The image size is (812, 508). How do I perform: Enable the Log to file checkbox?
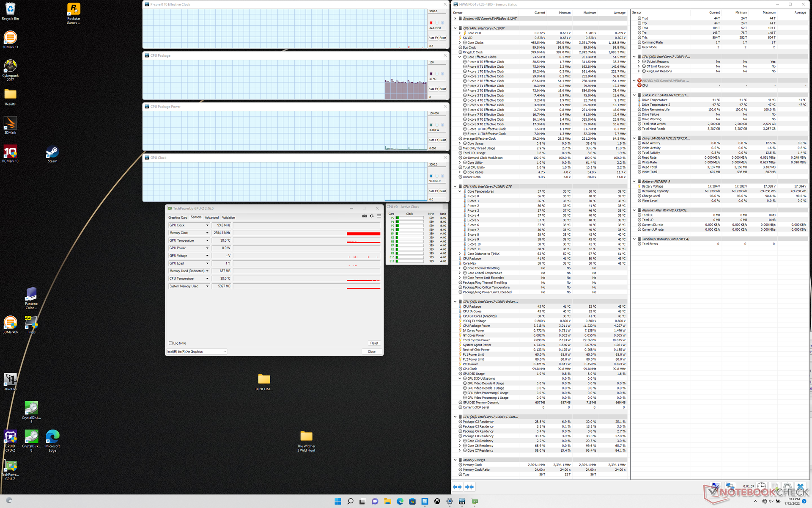(x=171, y=343)
